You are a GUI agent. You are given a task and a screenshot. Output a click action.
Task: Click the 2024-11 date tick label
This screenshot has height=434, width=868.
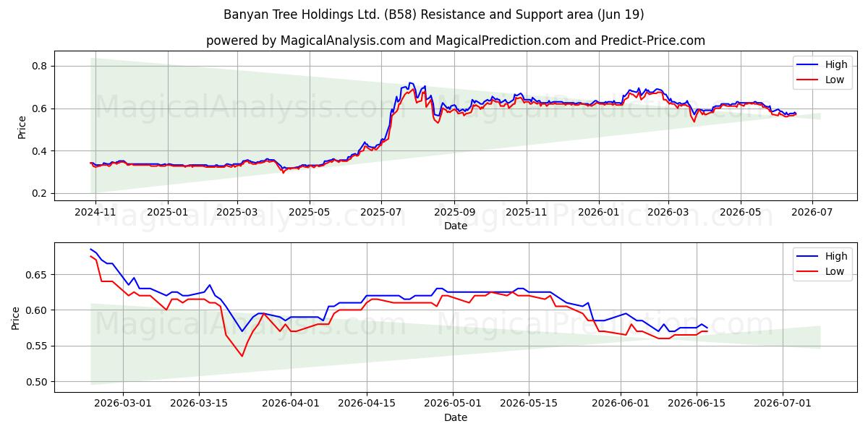[x=96, y=213]
